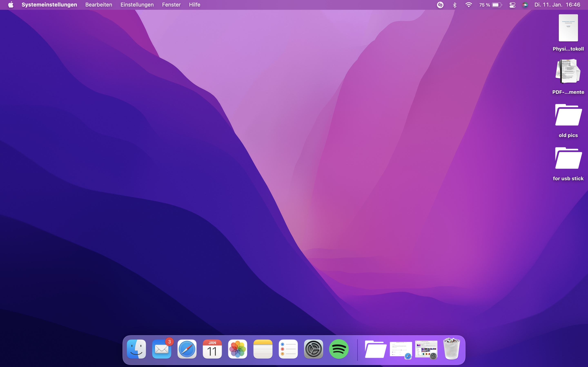
Task: Open Calendar showing Jan 11
Action: 212,349
